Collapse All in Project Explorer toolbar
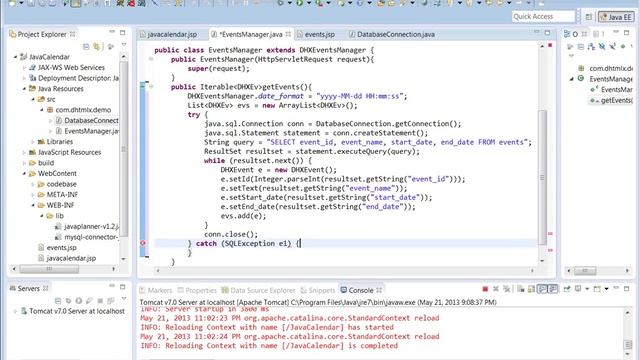Image resolution: width=640 pixels, height=360 pixels. 86,47
